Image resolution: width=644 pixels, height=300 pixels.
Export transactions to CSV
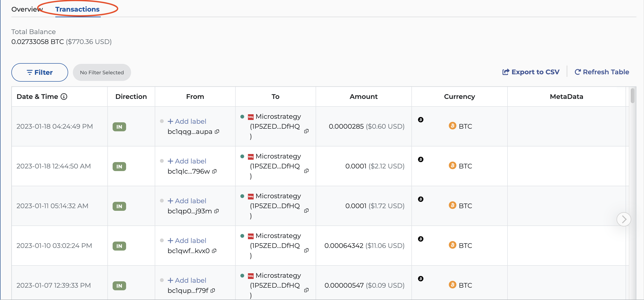[531, 72]
